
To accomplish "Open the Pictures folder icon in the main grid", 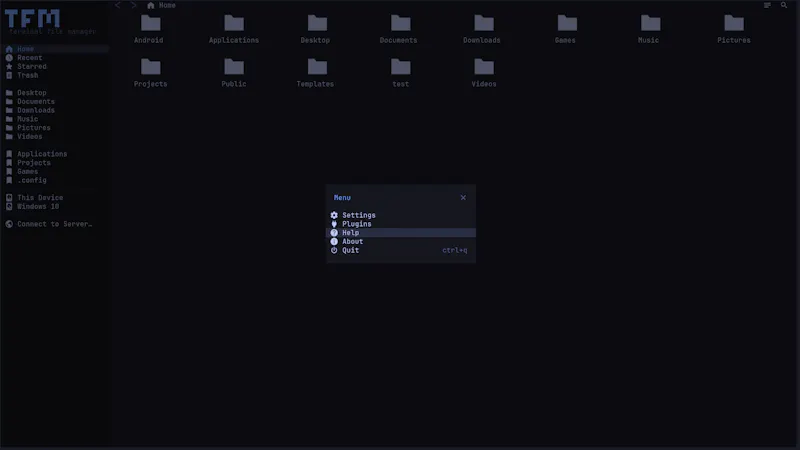I will click(x=734, y=23).
